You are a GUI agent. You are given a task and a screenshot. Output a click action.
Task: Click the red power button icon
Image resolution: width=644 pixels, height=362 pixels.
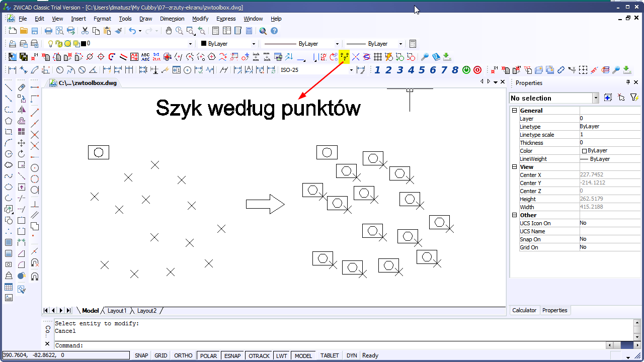(477, 70)
